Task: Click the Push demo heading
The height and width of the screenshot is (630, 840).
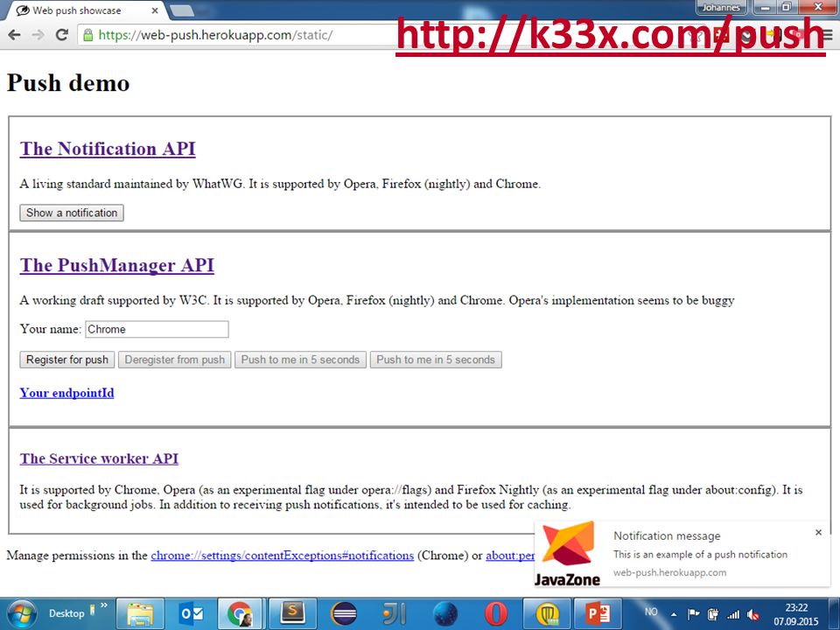Action: coord(68,83)
